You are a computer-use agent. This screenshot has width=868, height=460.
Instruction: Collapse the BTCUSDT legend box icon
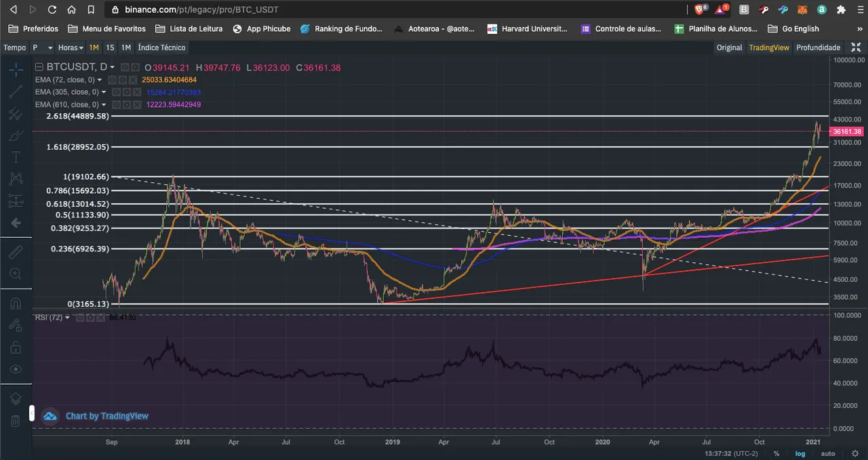[x=39, y=67]
